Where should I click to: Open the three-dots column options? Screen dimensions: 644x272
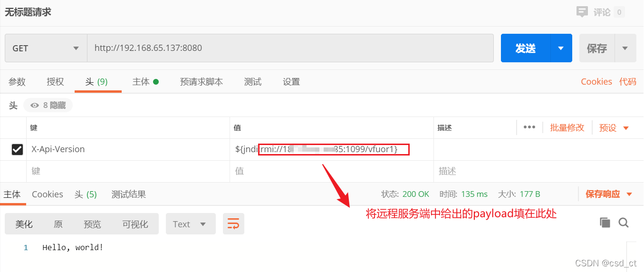pos(529,127)
